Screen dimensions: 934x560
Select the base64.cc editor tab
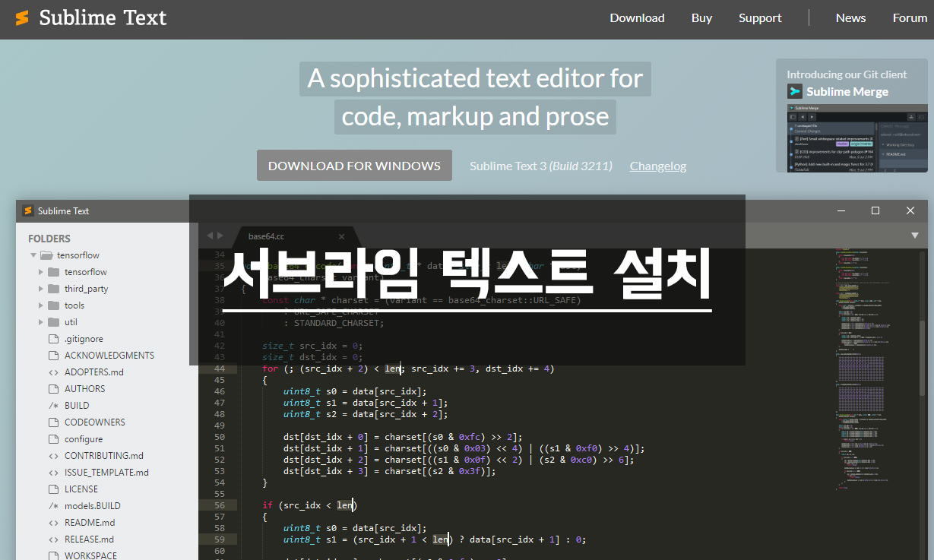[295, 236]
